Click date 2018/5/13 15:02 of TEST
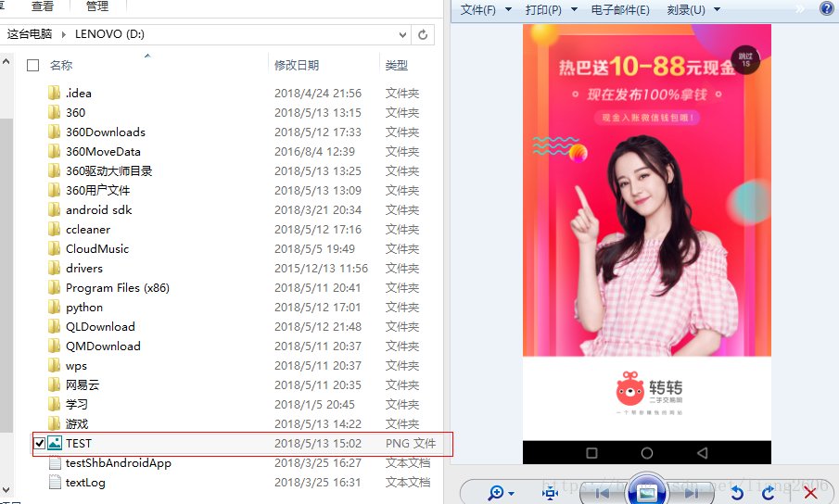The width and height of the screenshot is (839, 504). 318,444
